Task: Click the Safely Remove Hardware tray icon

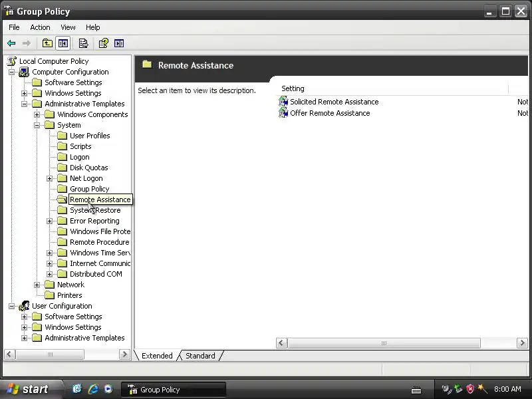Action: (x=458, y=389)
